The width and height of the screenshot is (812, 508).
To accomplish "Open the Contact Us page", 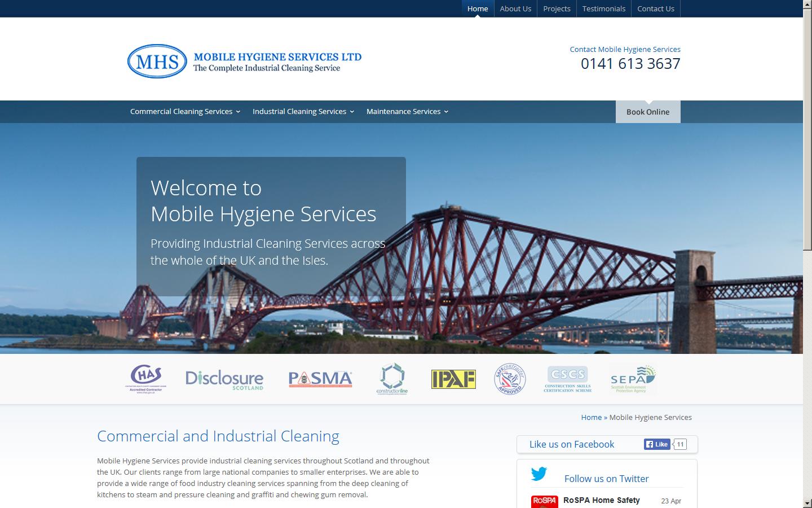I will (655, 8).
